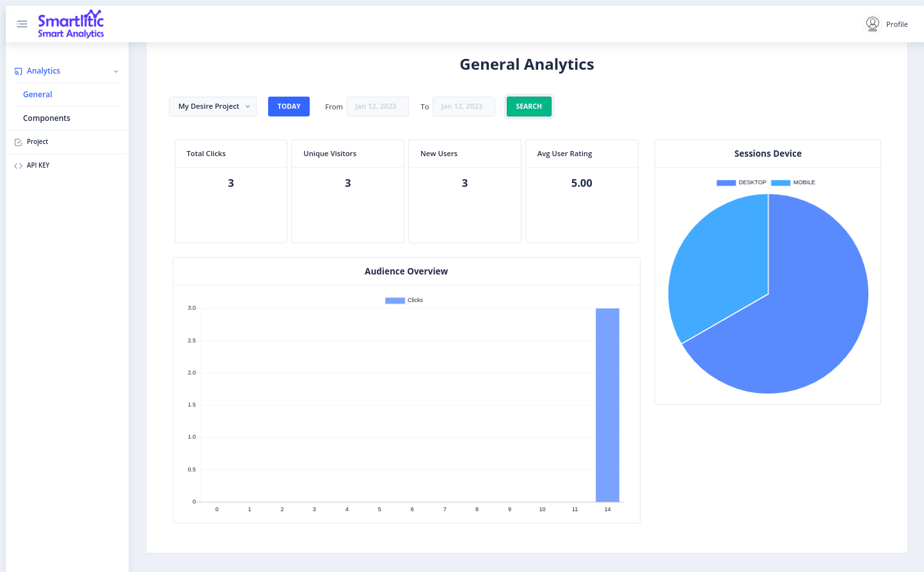Open the API KEY sidebar item
The image size is (924, 572).
click(67, 166)
